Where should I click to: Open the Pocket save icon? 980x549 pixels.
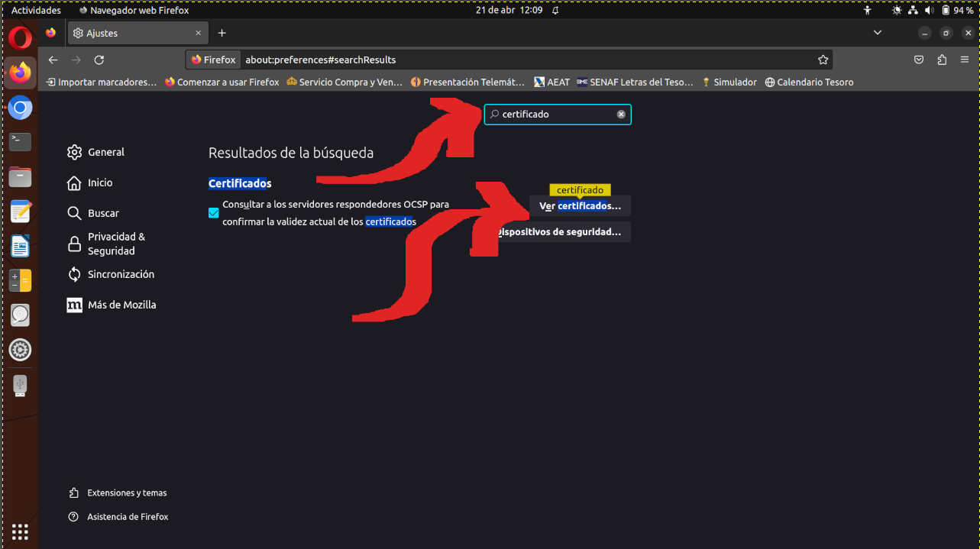tap(919, 60)
